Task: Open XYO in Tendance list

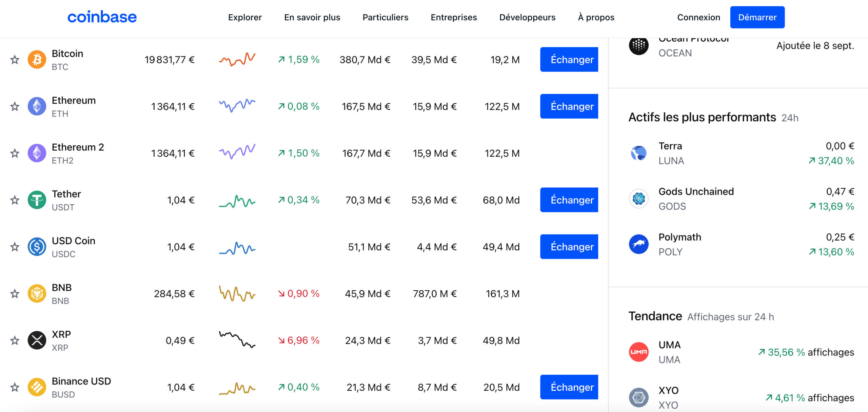Action: click(x=741, y=397)
